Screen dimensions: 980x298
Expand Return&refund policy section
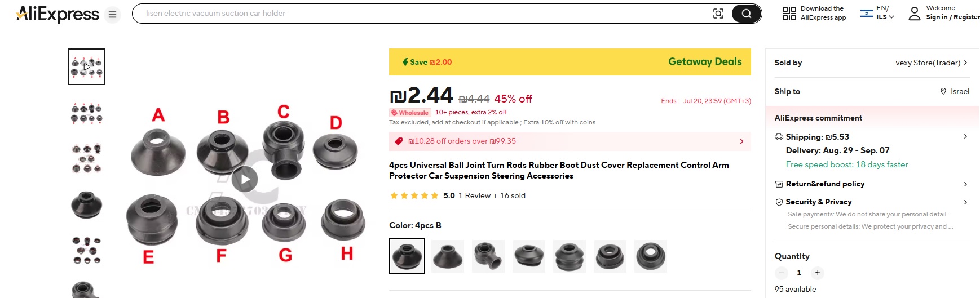coord(965,184)
